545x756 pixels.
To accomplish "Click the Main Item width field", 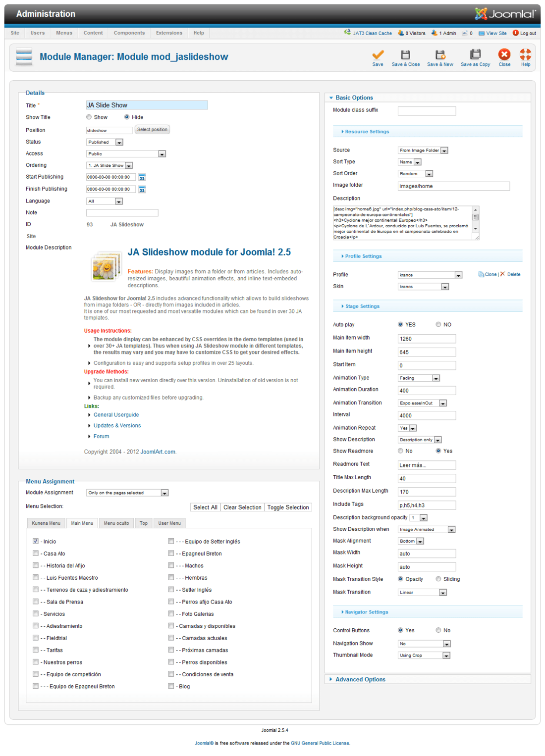I will [427, 339].
